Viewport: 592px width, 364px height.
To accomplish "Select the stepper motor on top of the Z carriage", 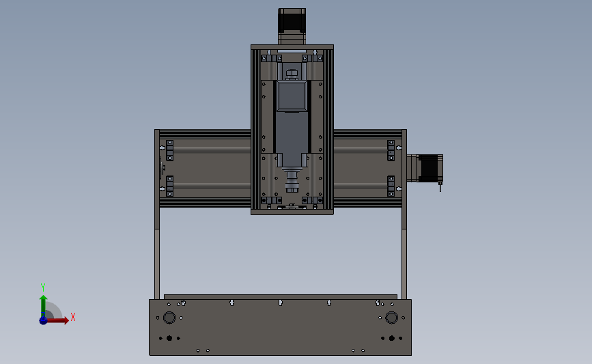I will click(292, 27).
